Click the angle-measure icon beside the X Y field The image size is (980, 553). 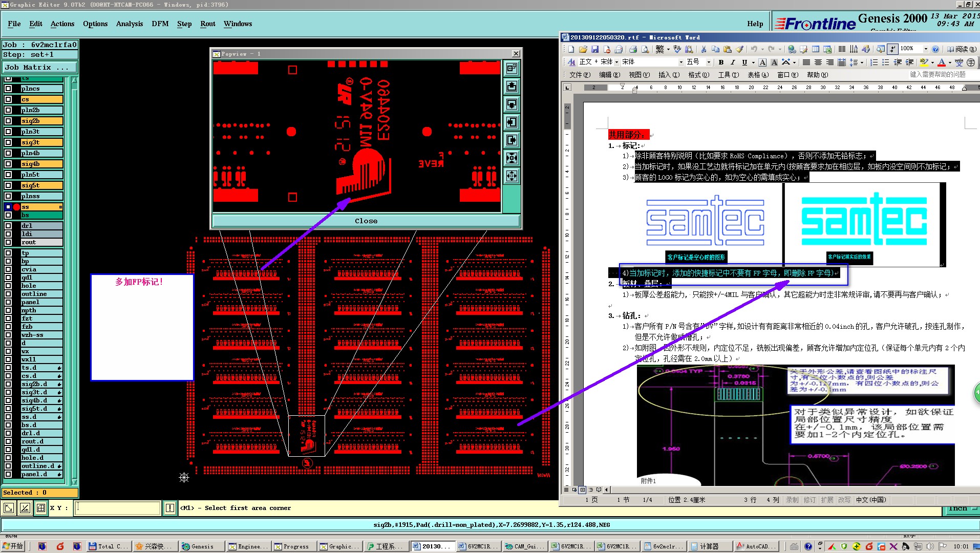[25, 508]
